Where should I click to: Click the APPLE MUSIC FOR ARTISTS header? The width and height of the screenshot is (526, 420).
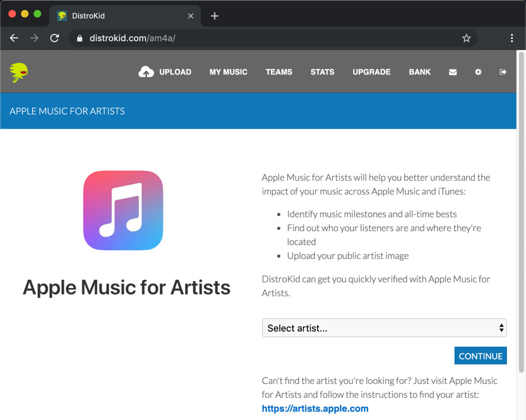(x=67, y=111)
